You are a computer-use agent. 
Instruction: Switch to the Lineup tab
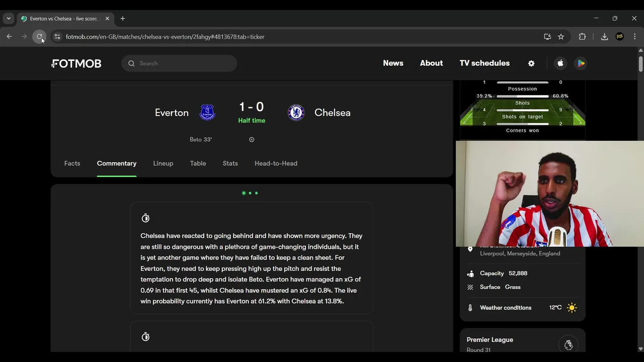pos(163,163)
